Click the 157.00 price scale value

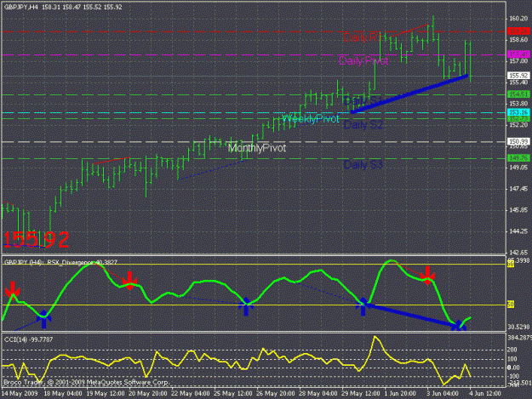(518, 61)
